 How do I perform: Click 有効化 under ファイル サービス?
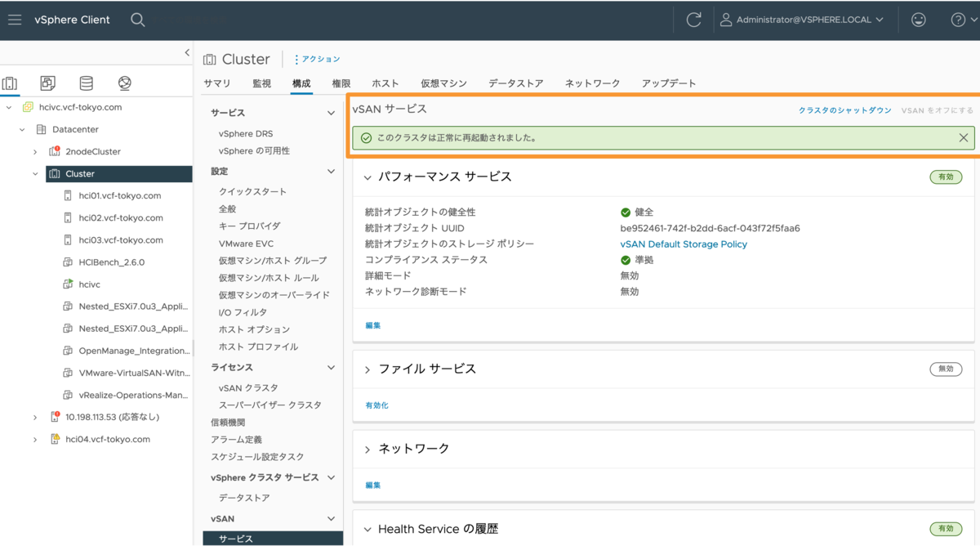pos(377,405)
